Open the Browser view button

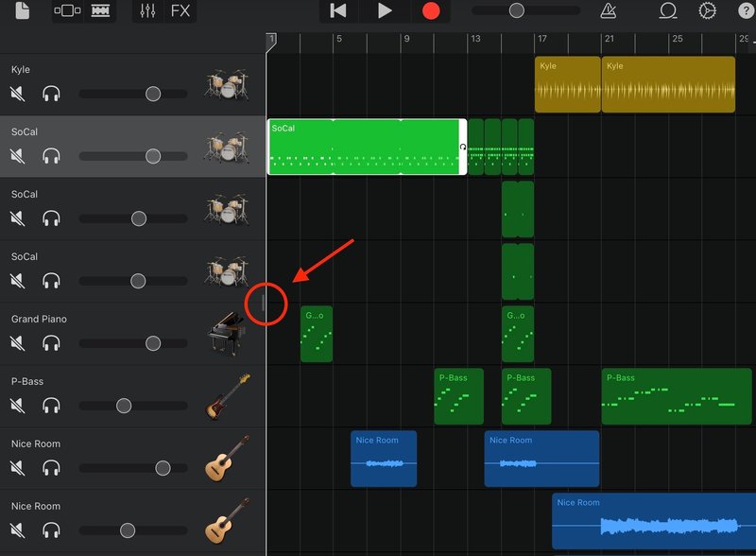click(x=67, y=10)
